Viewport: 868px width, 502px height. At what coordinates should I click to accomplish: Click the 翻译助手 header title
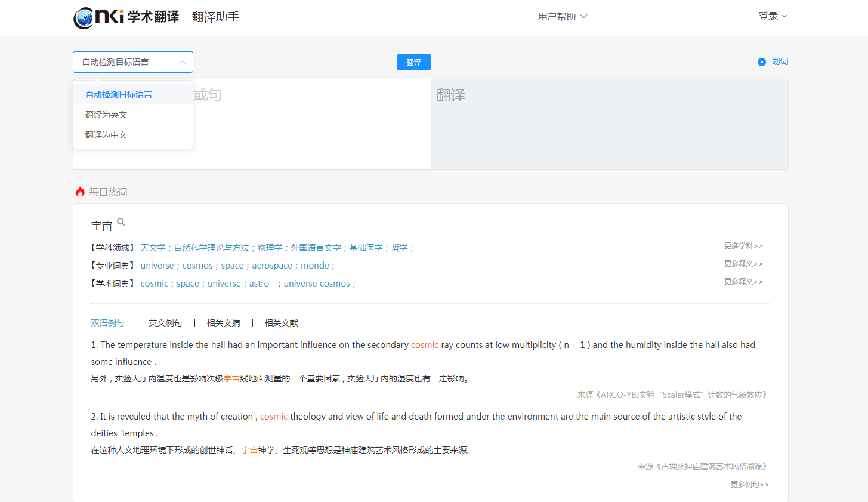click(215, 17)
